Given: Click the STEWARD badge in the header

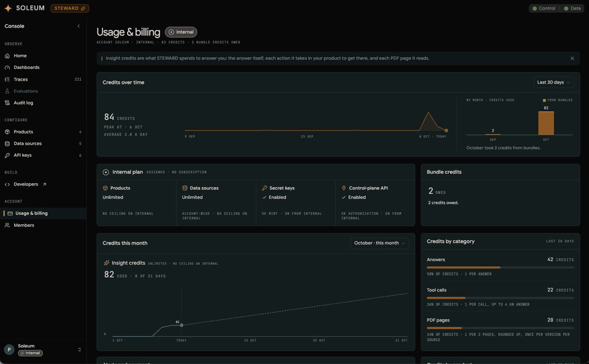Looking at the screenshot, I should click(70, 8).
